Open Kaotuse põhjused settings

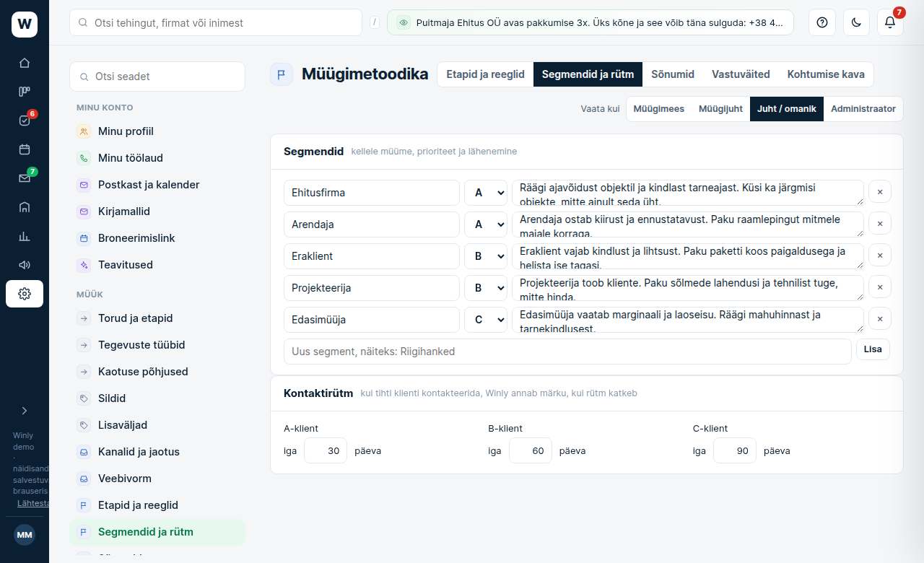click(x=157, y=372)
